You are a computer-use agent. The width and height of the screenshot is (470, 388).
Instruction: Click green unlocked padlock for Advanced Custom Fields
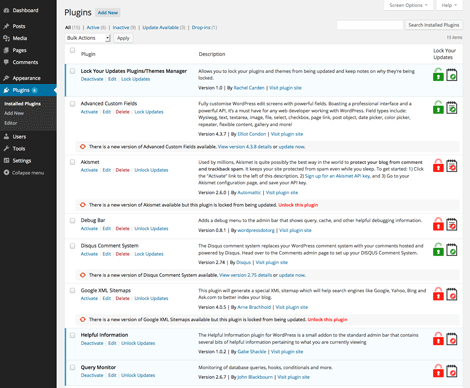438,107
